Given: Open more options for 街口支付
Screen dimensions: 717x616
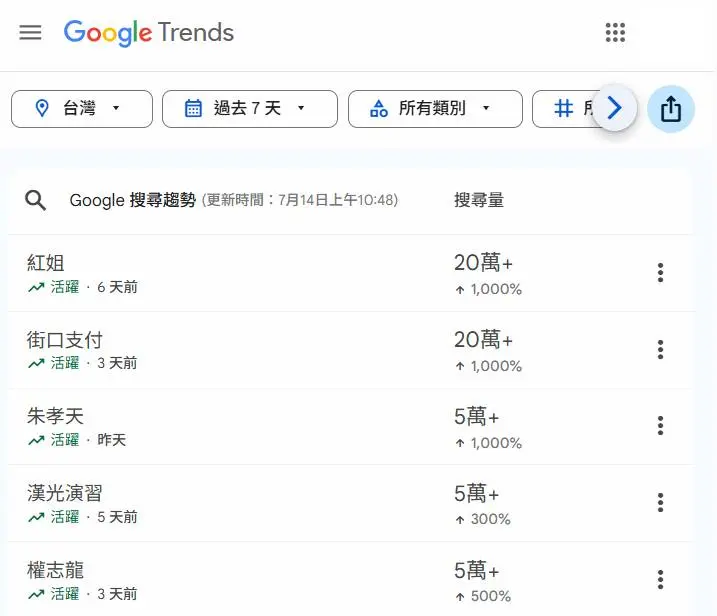Looking at the screenshot, I should click(x=660, y=349).
